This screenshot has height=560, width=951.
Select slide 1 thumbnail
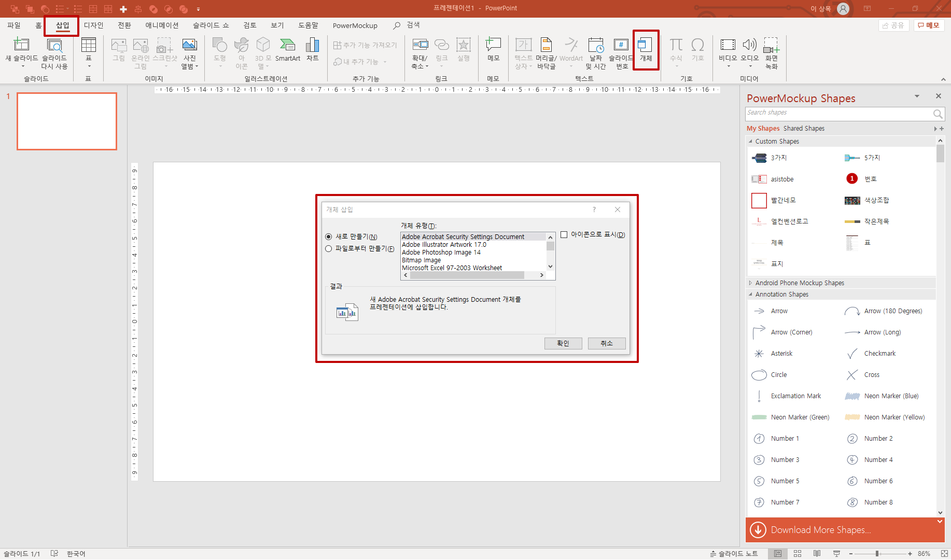67,121
